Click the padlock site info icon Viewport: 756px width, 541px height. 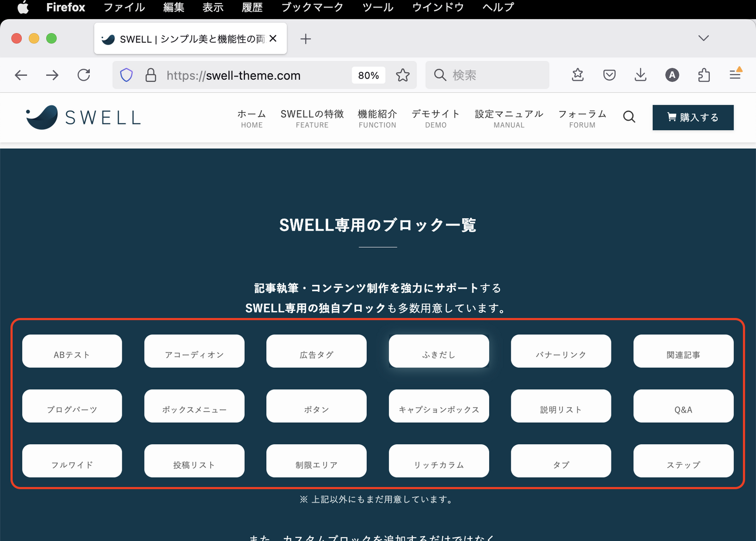coord(150,75)
